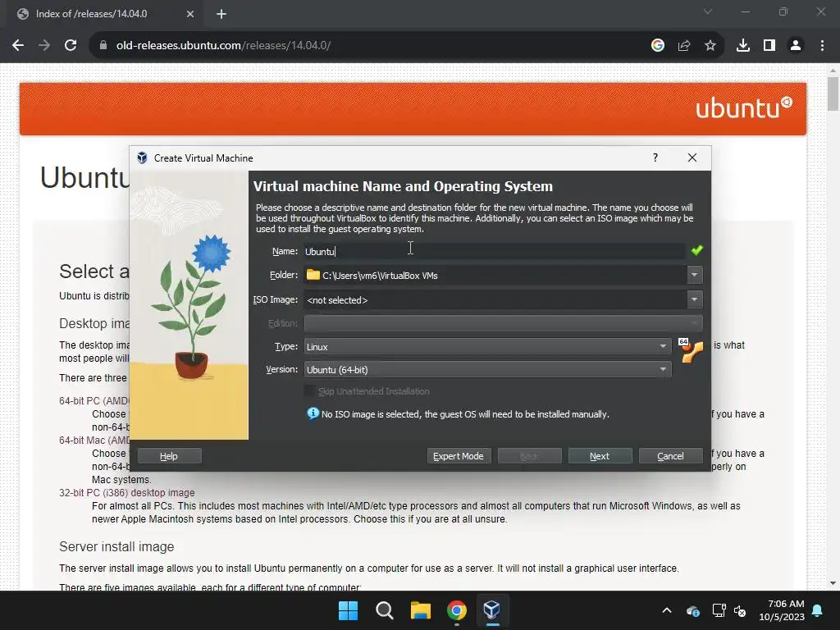Switch to Expert Mode
This screenshot has width=840, height=630.
[459, 456]
